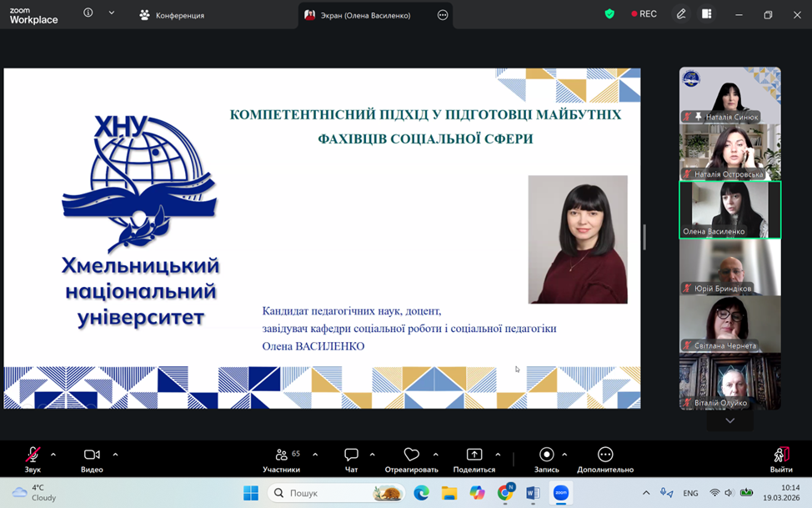
Task: Expand audio options arrow next to Звук
Action: click(53, 455)
